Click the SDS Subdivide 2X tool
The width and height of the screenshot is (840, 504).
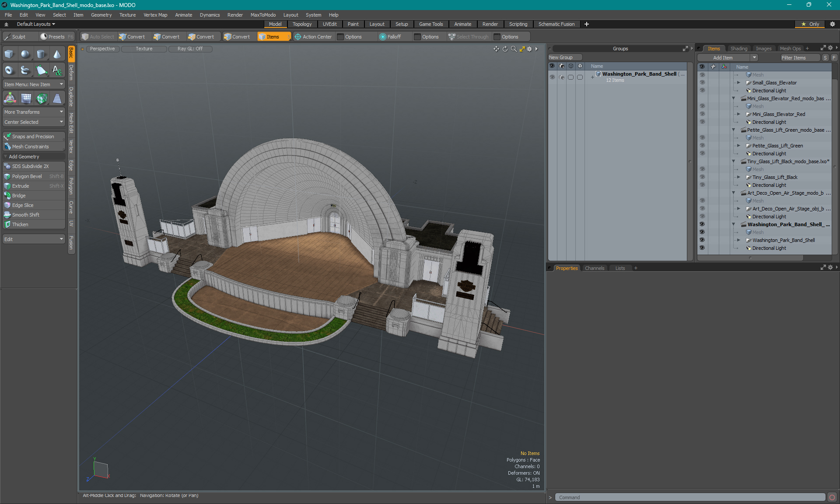coord(34,166)
